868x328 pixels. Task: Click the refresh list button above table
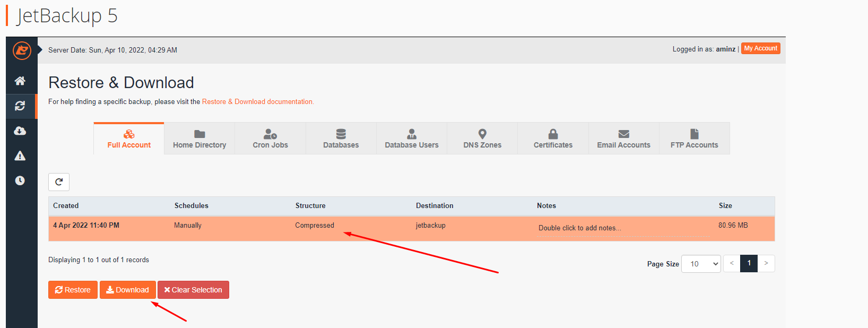[59, 182]
